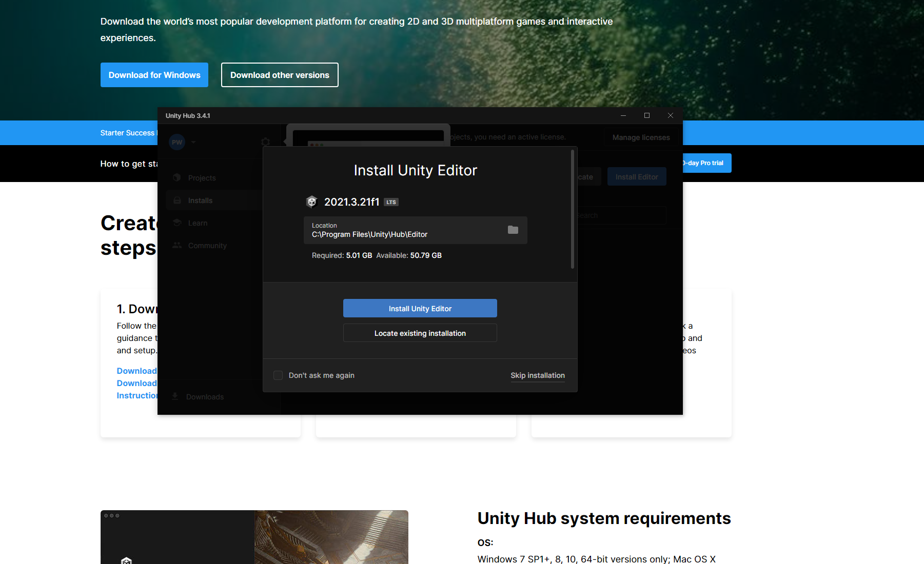Click the Community people icon
This screenshot has width=924, height=564.
[177, 245]
